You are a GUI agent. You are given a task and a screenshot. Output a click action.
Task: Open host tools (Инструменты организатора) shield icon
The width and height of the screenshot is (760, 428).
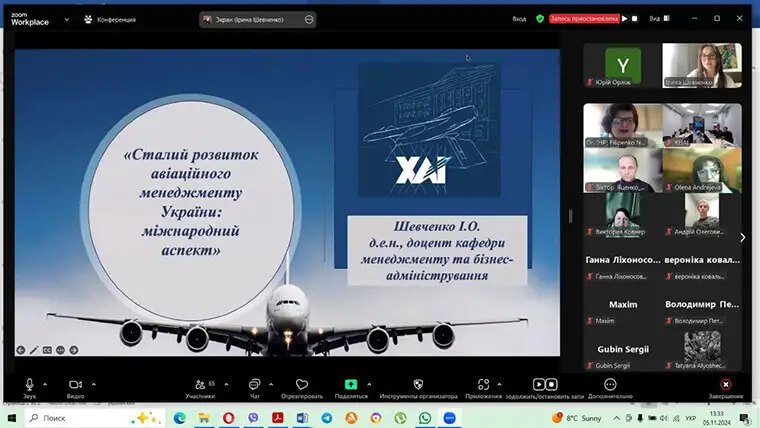click(x=418, y=384)
